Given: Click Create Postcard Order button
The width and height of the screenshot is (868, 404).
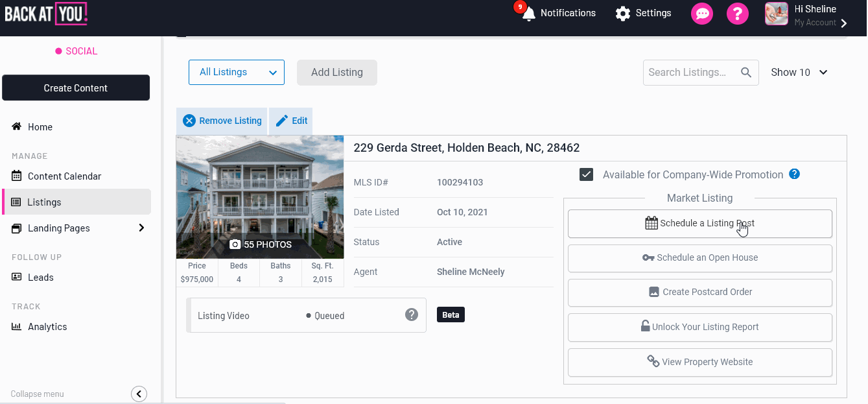Looking at the screenshot, I should pos(700,292).
